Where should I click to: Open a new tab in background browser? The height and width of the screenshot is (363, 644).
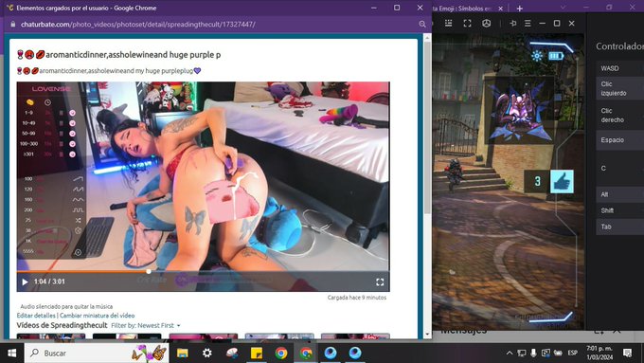[x=520, y=9]
